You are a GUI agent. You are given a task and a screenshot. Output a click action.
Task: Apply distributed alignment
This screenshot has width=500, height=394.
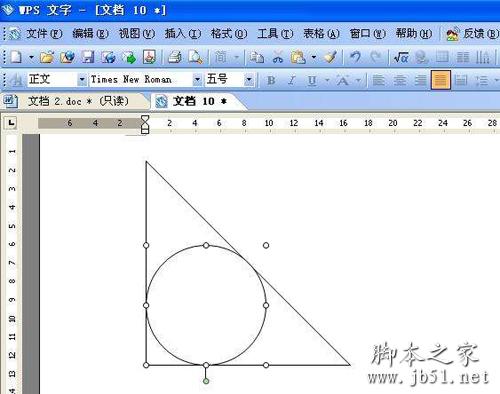[461, 80]
